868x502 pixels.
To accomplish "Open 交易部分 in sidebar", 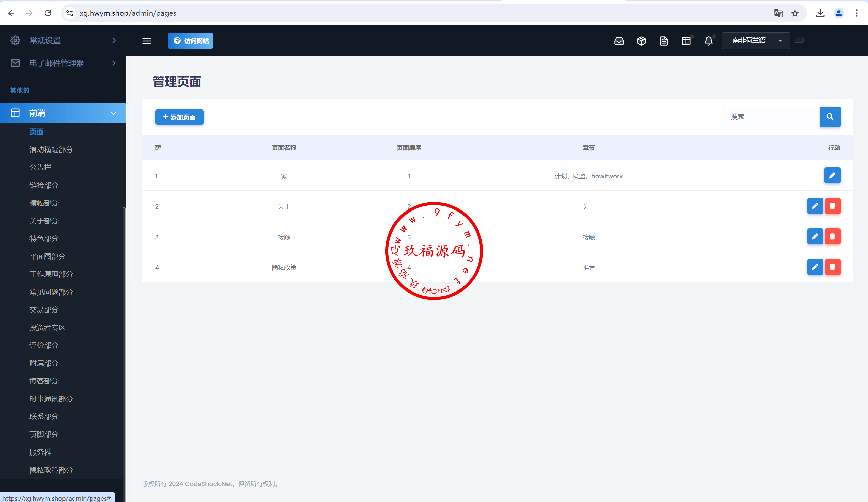I will 44,310.
